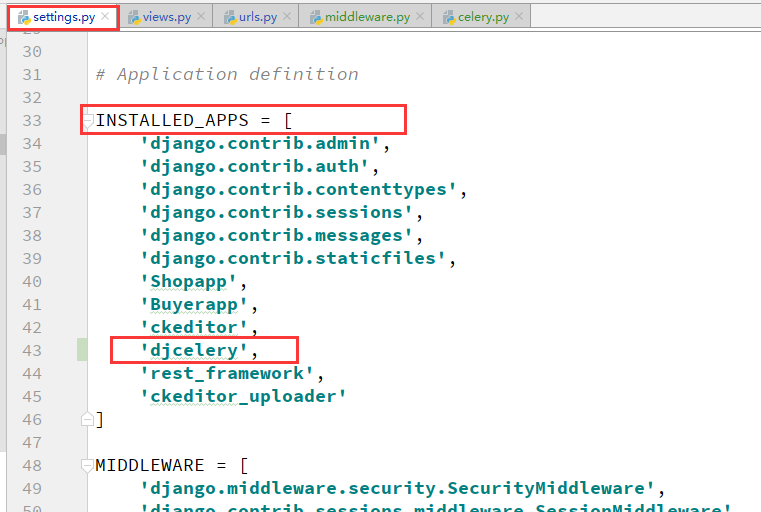
Task: Click the MIDDLEWARE variable name
Action: (149, 465)
